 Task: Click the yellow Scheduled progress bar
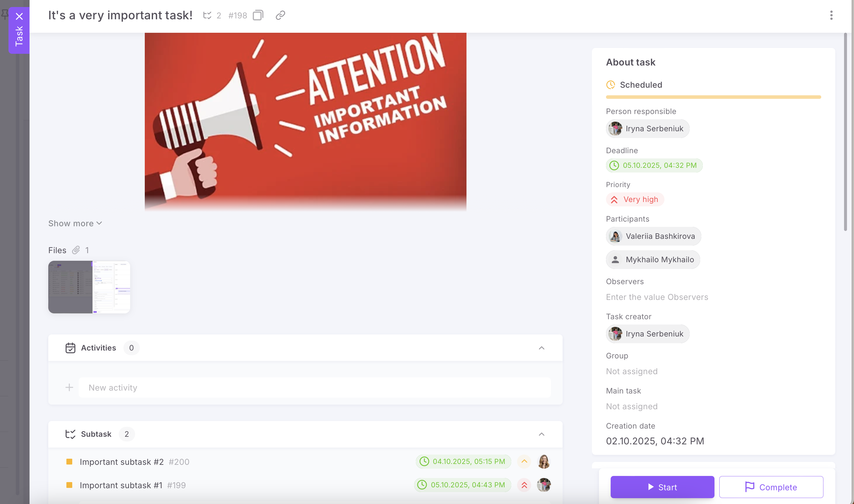[713, 97]
